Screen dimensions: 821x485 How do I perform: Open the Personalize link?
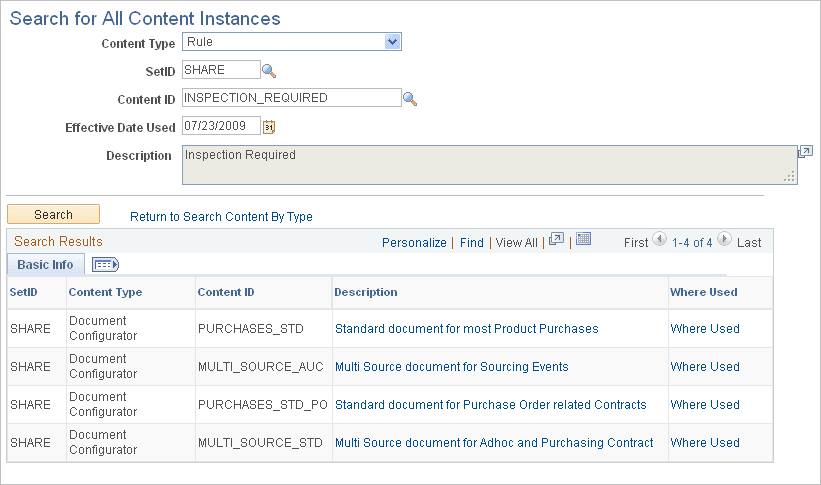(414, 242)
